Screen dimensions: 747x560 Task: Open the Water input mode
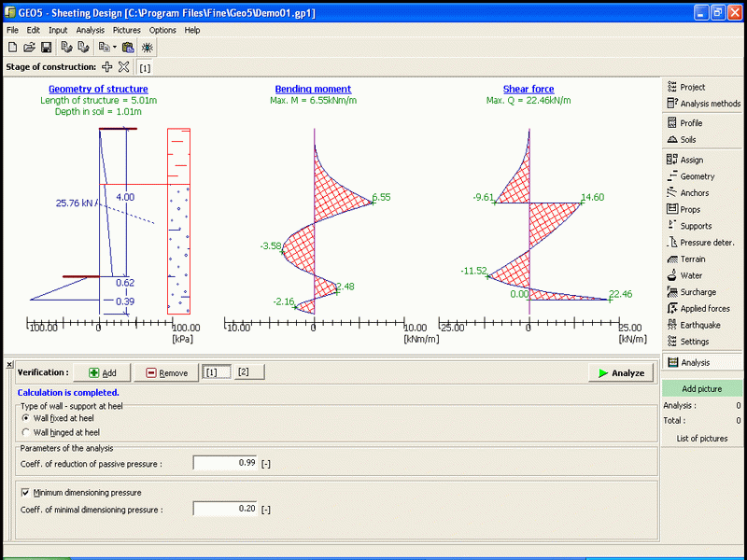(x=691, y=275)
